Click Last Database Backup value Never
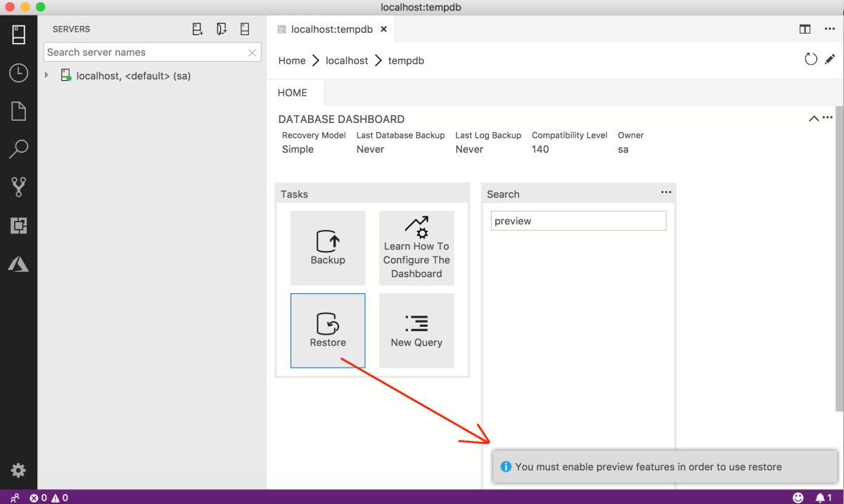844x504 pixels. click(370, 149)
